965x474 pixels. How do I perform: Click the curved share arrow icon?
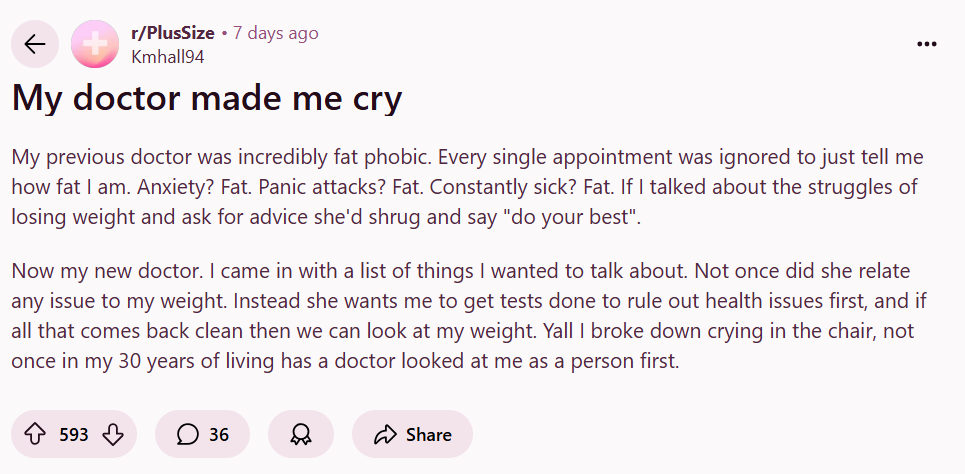385,435
